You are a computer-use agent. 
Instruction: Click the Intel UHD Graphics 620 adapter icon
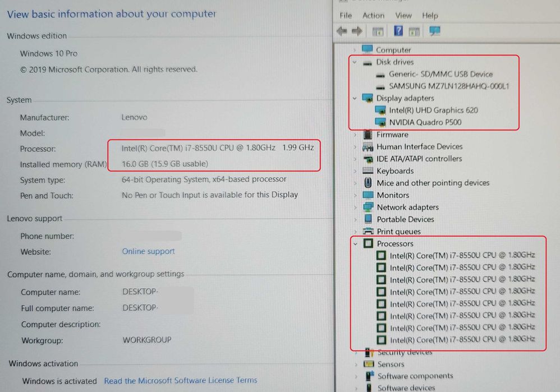pyautogui.click(x=380, y=110)
